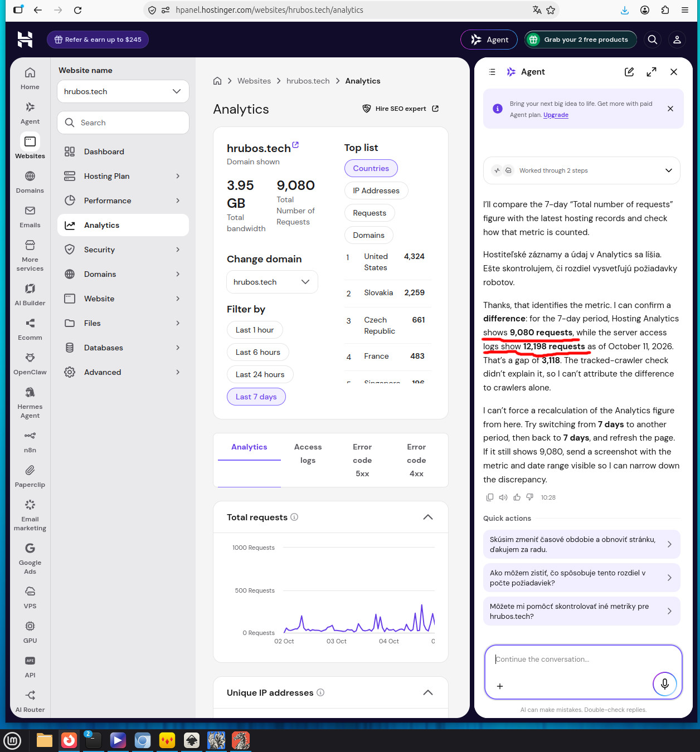Open the VPS sidebar icon
This screenshot has height=752, width=700.
click(x=30, y=598)
